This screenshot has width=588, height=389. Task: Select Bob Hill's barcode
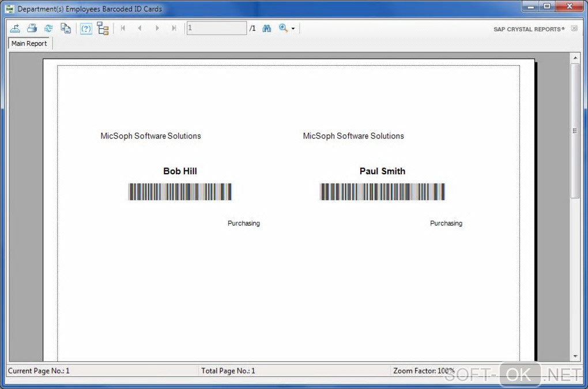point(180,192)
